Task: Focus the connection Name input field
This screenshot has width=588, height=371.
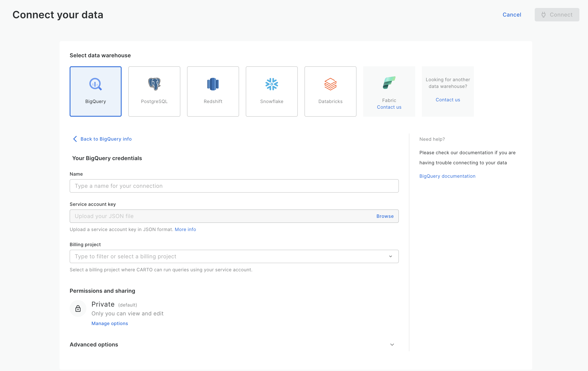Action: pyautogui.click(x=234, y=186)
